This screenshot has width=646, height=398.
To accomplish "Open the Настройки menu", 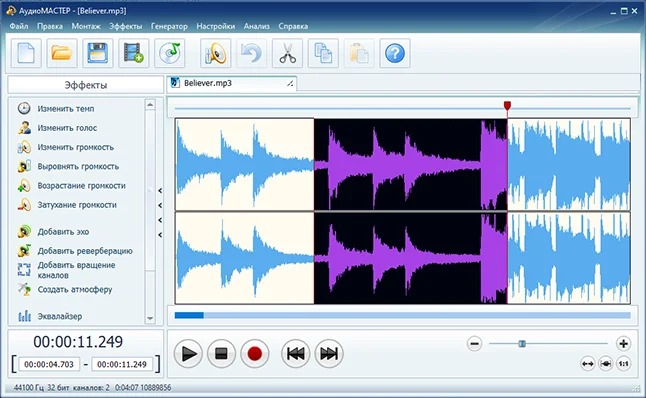I will (x=215, y=26).
